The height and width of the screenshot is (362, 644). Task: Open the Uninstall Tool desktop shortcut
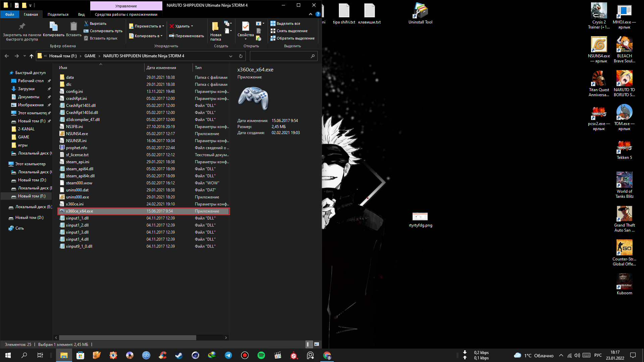pyautogui.click(x=420, y=13)
